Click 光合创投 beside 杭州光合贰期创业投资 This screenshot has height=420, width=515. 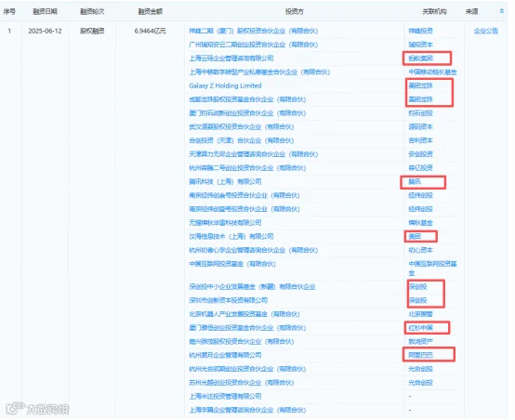click(x=420, y=369)
